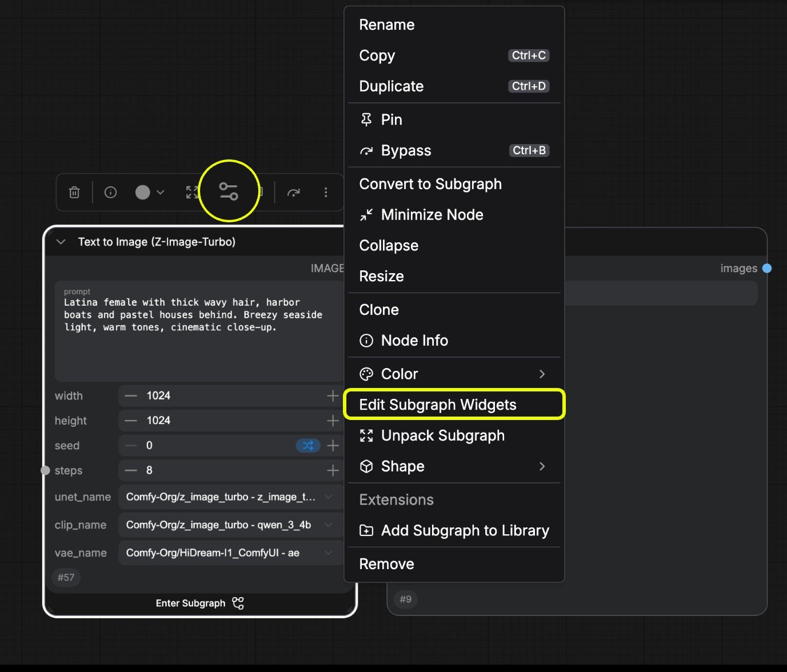
Task: Click the height value 1024 field
Action: 231,421
